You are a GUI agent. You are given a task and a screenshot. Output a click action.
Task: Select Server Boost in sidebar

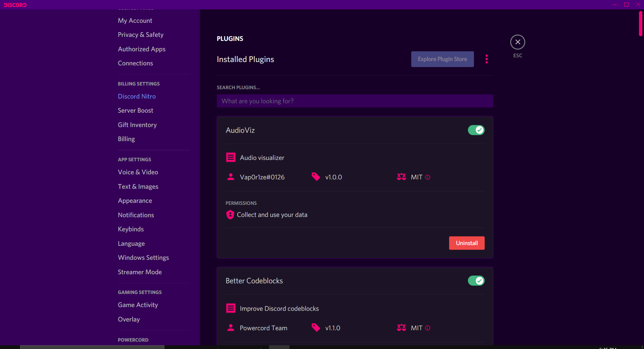(x=135, y=110)
